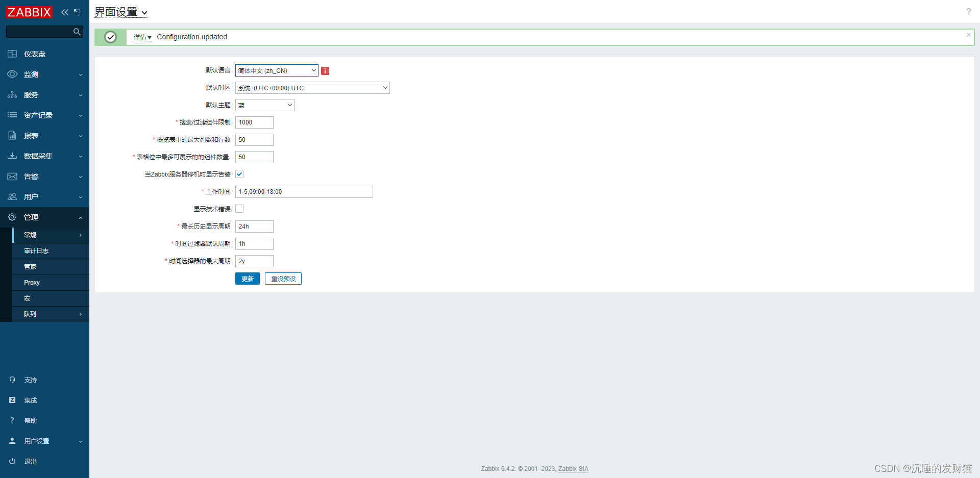Close the Configuration updated message
980x478 pixels.
[x=968, y=35]
